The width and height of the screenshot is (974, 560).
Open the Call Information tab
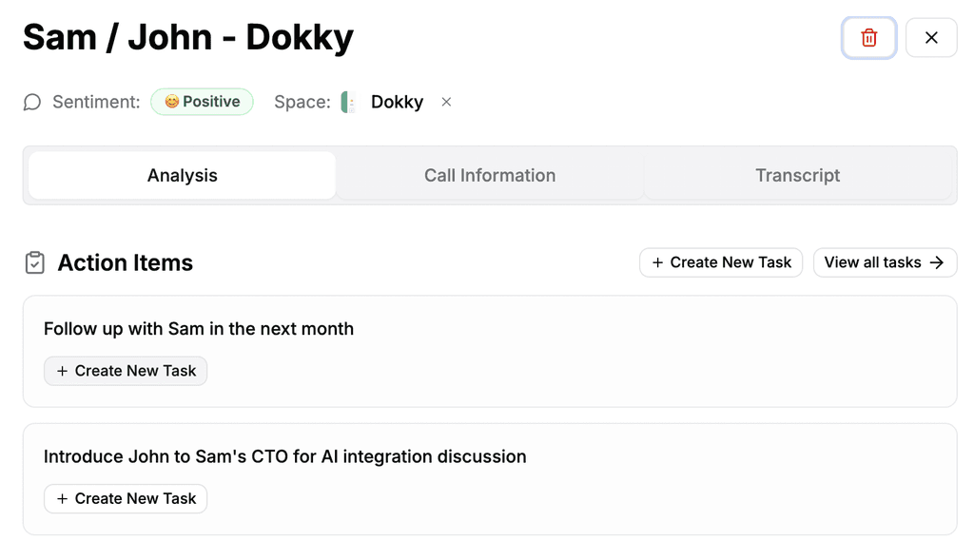pos(490,176)
